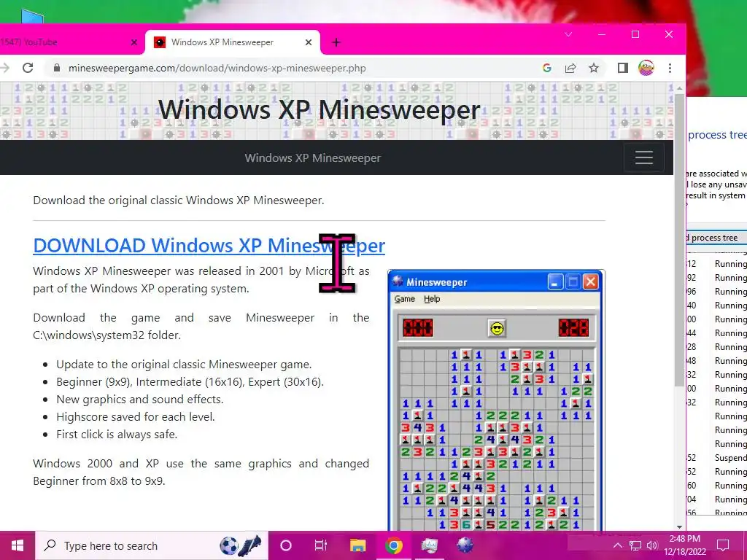Click Suspended status in background window
Image resolution: width=747 pixels, height=560 pixels.
coord(730,458)
